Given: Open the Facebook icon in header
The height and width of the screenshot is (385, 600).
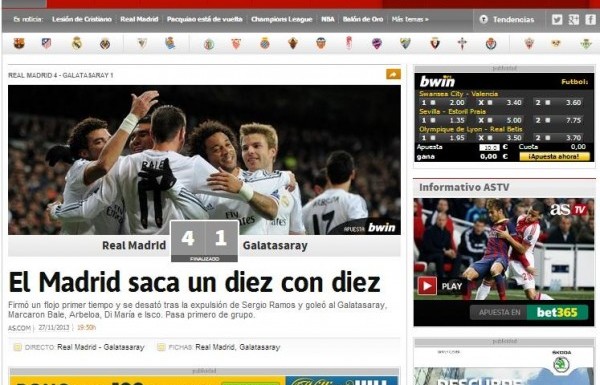Looking at the screenshot, I should pos(590,19).
